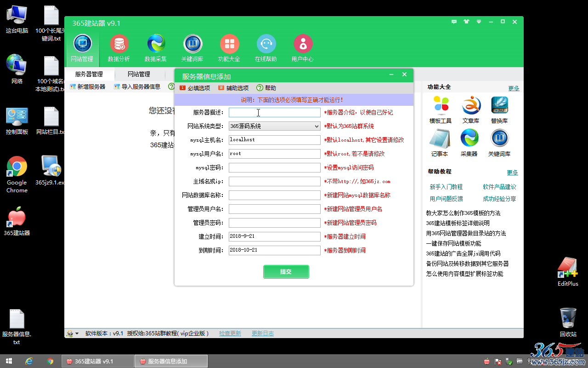Click the mysql用户名 field containing root
Viewport: 588px width, 368px height.
pos(275,154)
